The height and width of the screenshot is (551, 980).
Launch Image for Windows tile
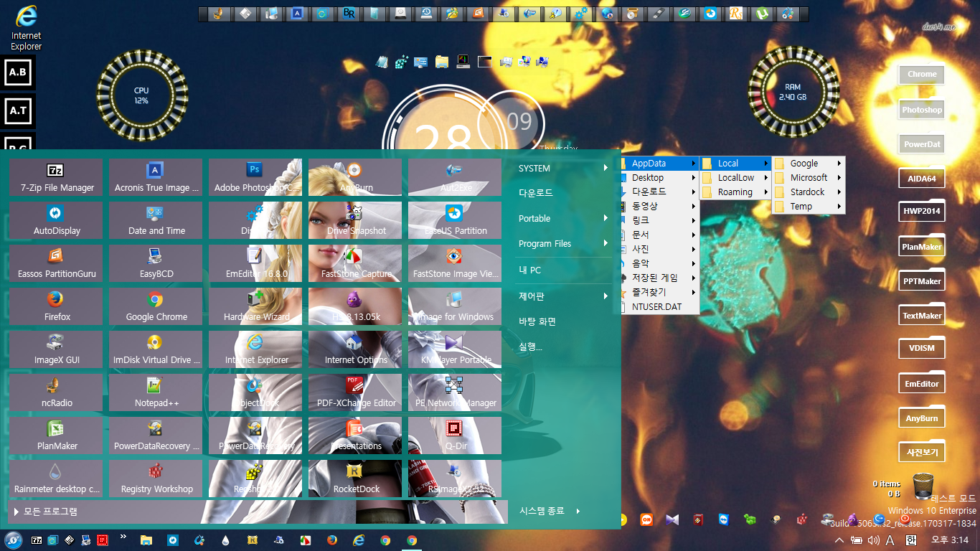(455, 306)
